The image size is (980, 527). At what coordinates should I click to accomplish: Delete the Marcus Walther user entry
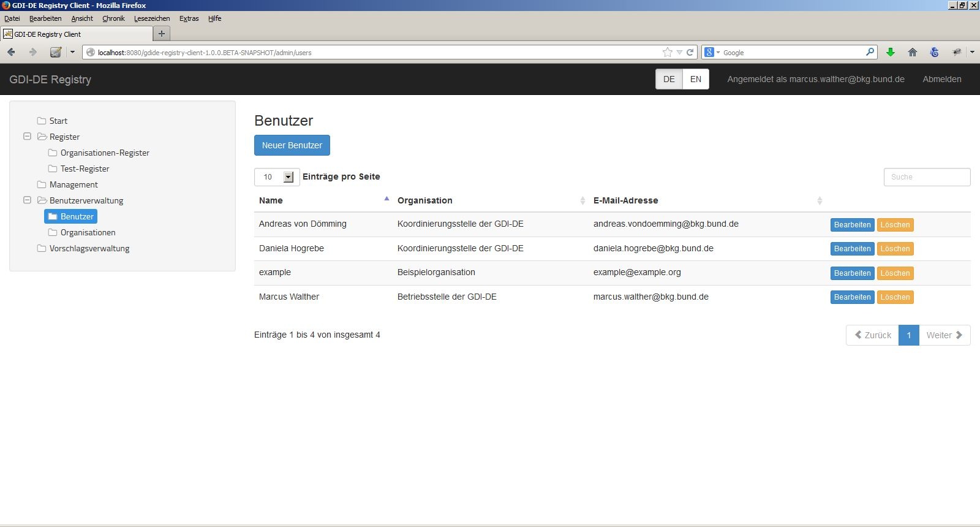click(x=895, y=297)
